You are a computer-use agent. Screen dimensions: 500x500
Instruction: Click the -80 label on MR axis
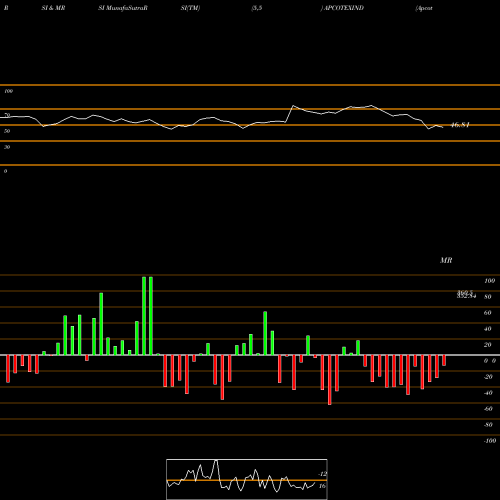point(488,425)
